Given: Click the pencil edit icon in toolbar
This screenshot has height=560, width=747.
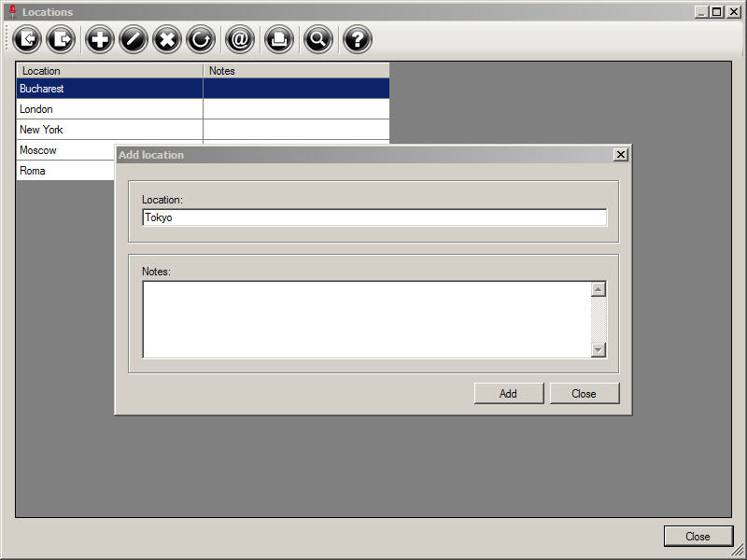Looking at the screenshot, I should click(134, 39).
